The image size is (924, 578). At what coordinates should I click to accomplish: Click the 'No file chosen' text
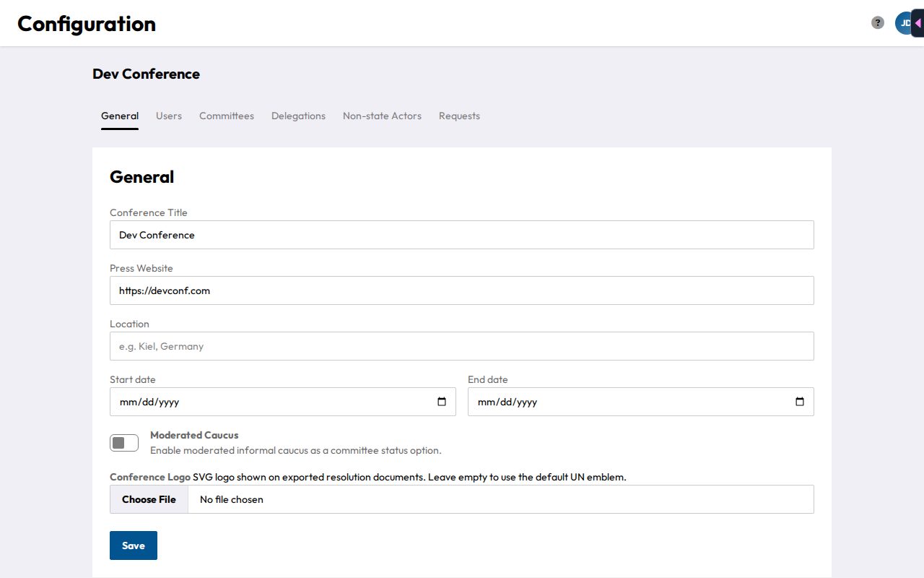[x=232, y=499]
